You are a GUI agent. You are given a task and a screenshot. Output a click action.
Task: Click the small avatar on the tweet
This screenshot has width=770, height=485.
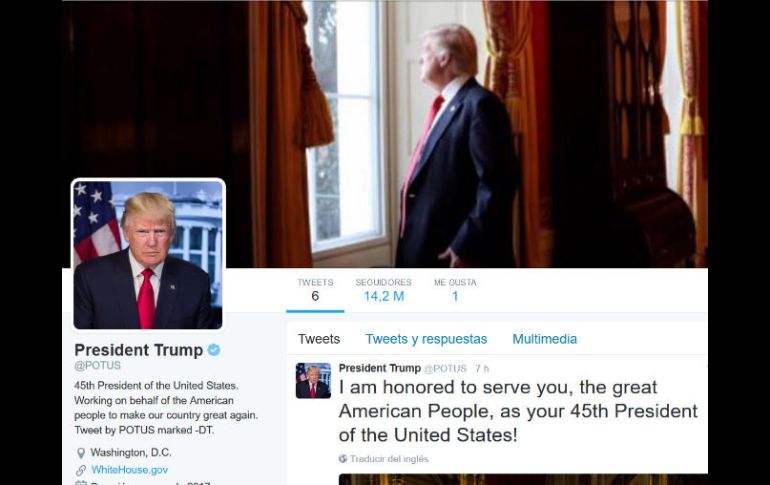313,380
